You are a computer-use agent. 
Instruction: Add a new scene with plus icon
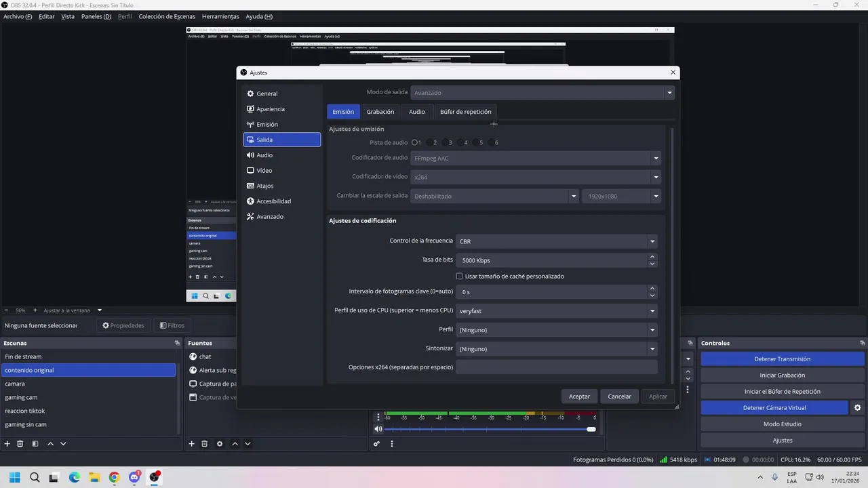pos(7,444)
